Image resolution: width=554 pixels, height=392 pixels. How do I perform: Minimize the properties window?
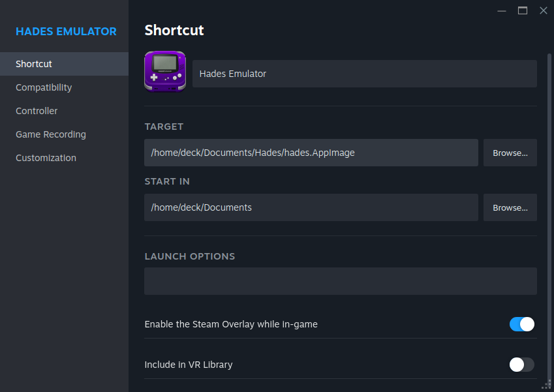tap(501, 10)
